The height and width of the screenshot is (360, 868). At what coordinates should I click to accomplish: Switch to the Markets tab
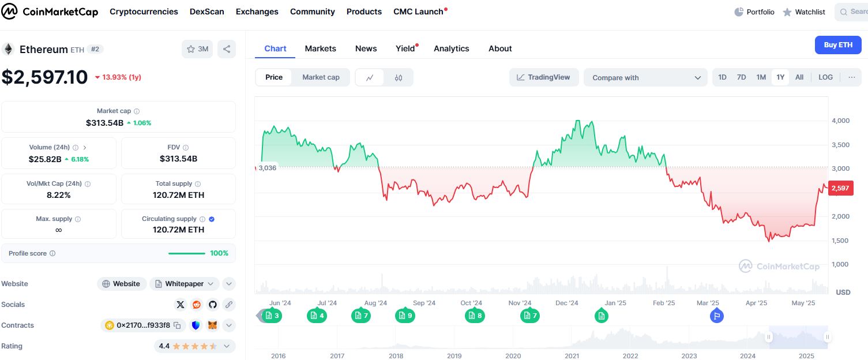pos(320,48)
